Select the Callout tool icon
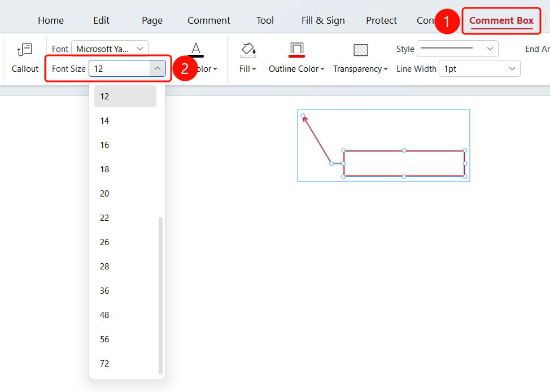This screenshot has height=392, width=550. pyautogui.click(x=24, y=50)
